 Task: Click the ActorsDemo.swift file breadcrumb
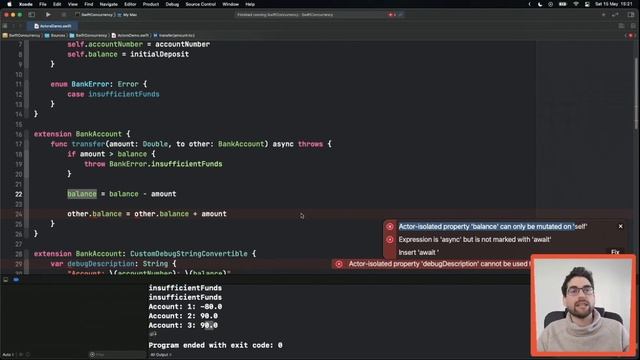click(130, 36)
